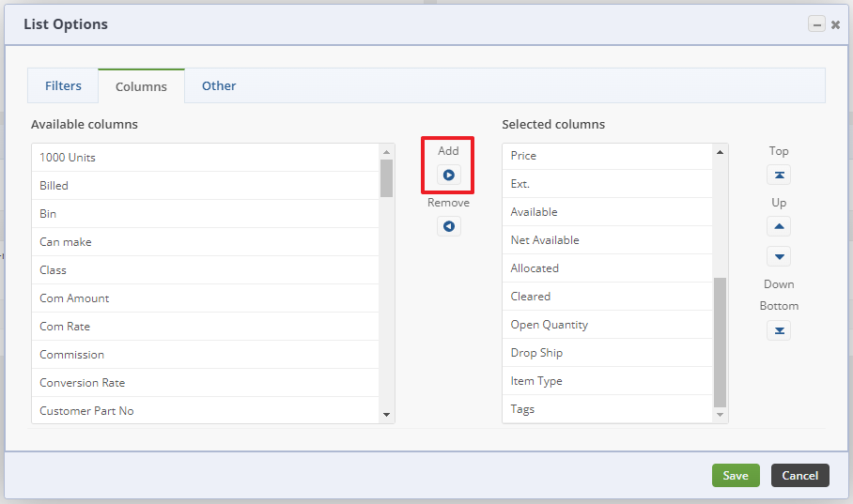This screenshot has width=853, height=504.
Task: Move selected column to Top
Action: [779, 175]
